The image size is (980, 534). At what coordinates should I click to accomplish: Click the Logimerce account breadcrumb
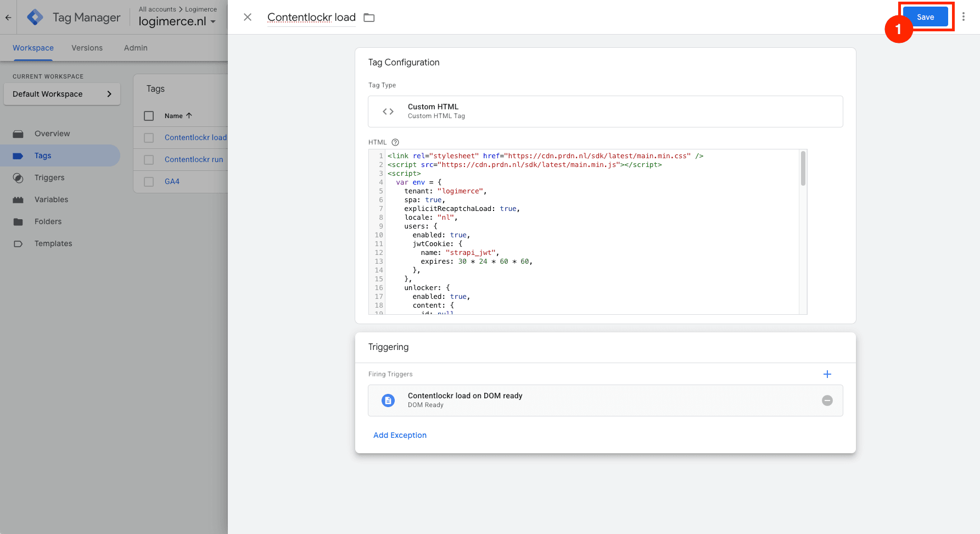point(201,9)
